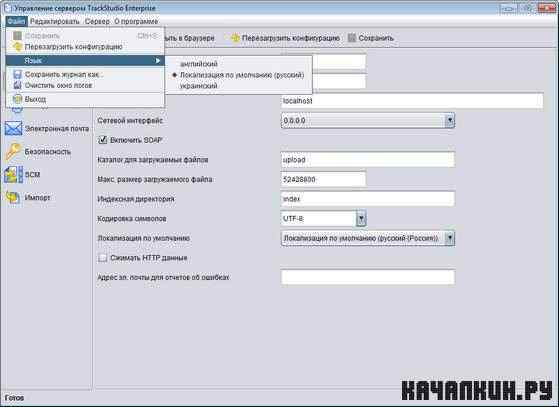Click the Каталог для загружаемых файлов label

153,160
